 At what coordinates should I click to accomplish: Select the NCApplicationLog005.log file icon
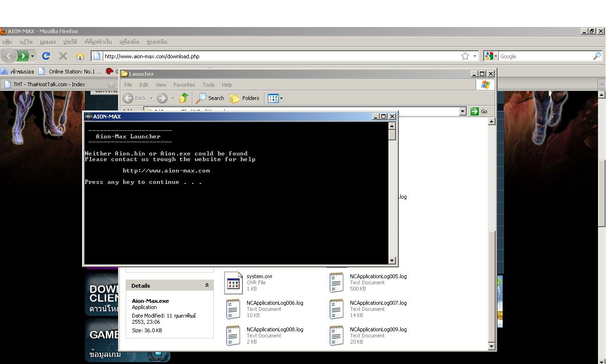pos(336,282)
